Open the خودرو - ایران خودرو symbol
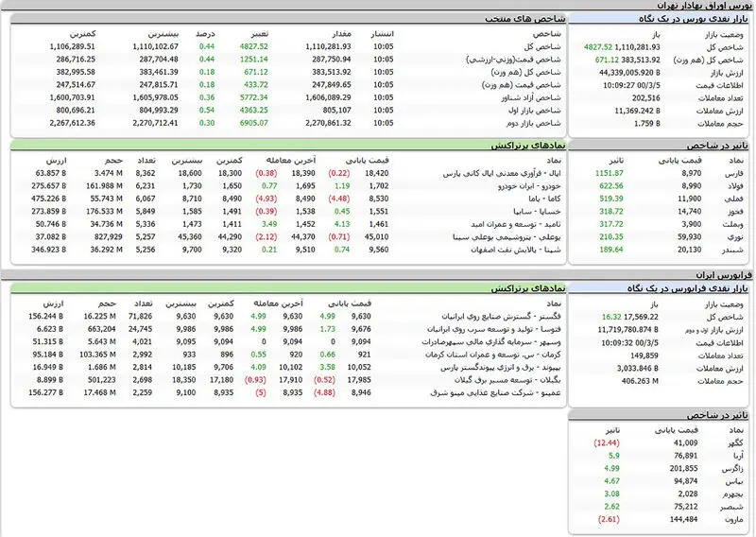Image resolution: width=756 pixels, height=537 pixels. [x=529, y=185]
